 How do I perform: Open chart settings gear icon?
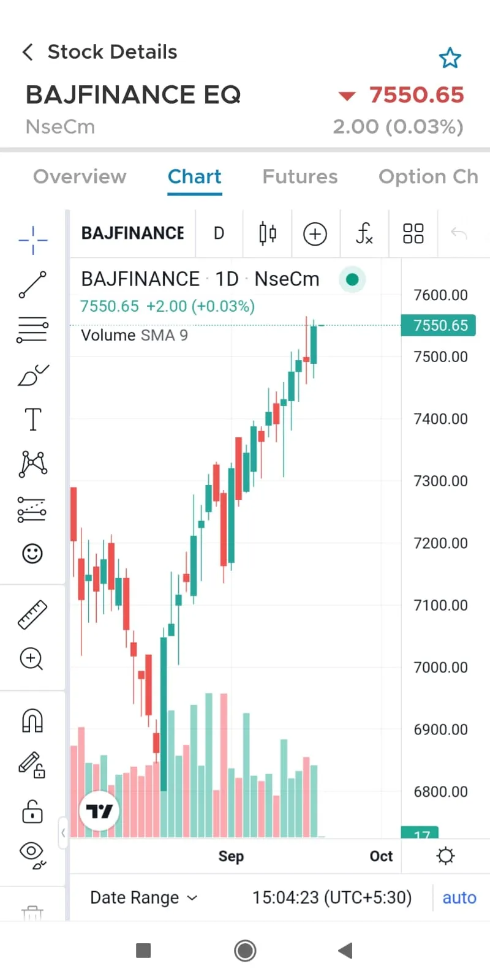tap(445, 856)
